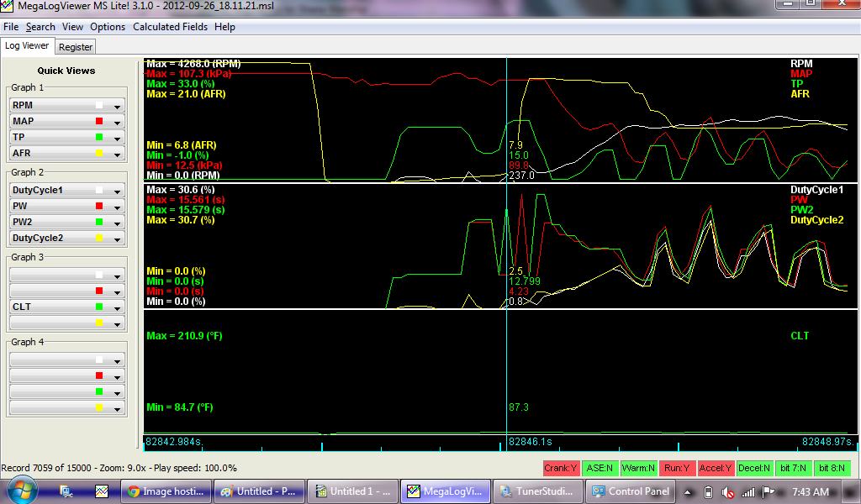Click the ASE:N status indicator

pyautogui.click(x=599, y=469)
